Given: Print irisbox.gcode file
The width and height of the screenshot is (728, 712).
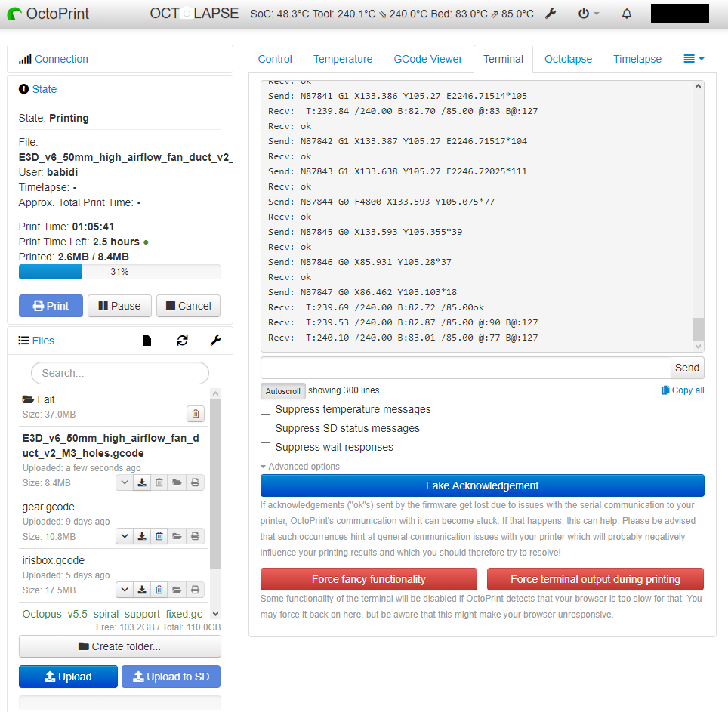Looking at the screenshot, I should pos(195,590).
